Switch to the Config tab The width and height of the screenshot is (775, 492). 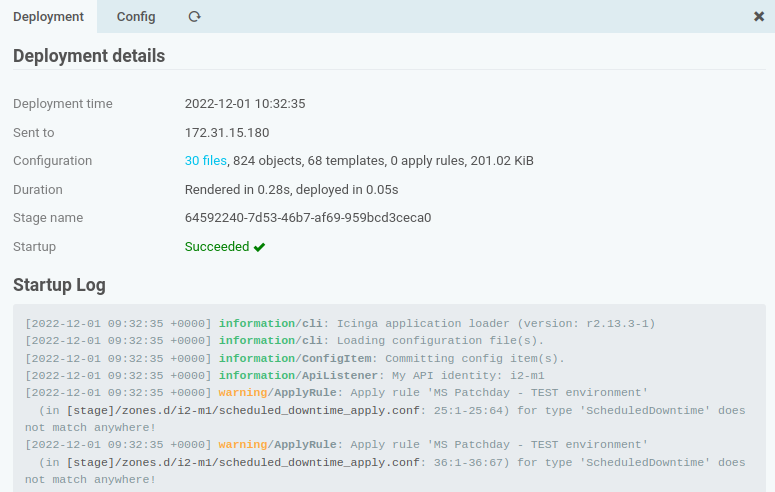(x=136, y=17)
